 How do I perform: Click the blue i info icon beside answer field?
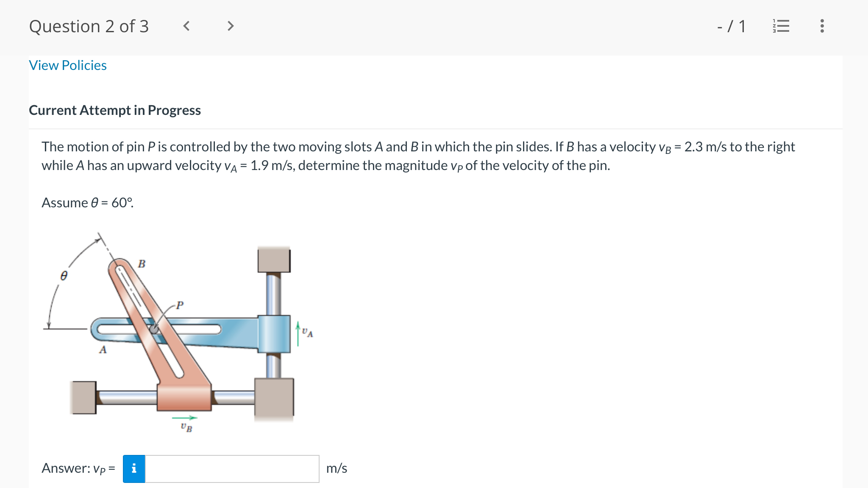click(x=134, y=469)
